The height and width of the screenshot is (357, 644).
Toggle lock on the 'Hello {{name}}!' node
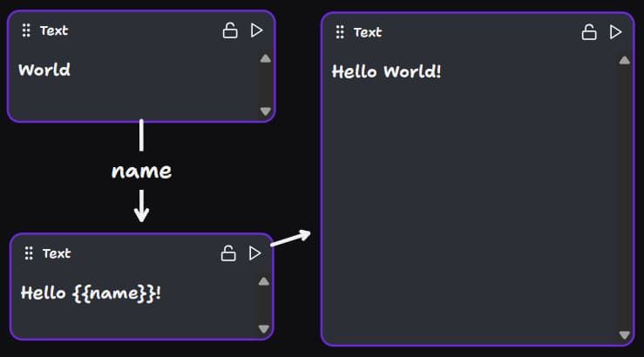pos(228,253)
